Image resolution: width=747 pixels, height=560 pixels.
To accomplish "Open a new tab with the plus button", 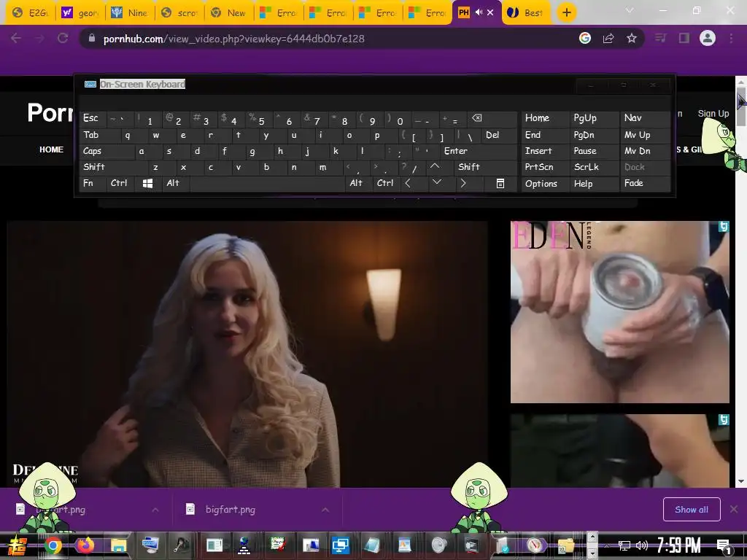I will point(566,12).
